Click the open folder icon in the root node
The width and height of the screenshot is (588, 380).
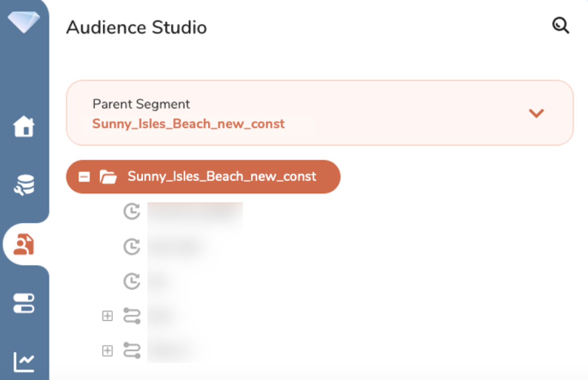108,177
